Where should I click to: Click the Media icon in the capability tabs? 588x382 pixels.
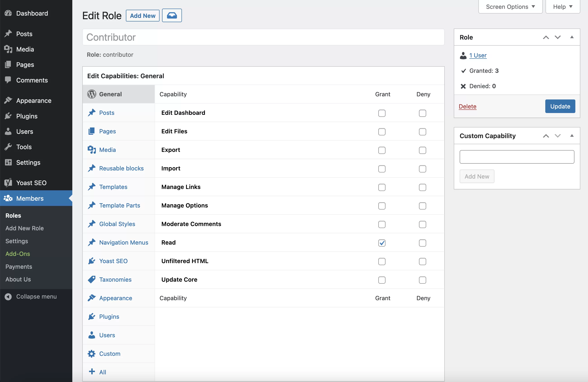92,150
